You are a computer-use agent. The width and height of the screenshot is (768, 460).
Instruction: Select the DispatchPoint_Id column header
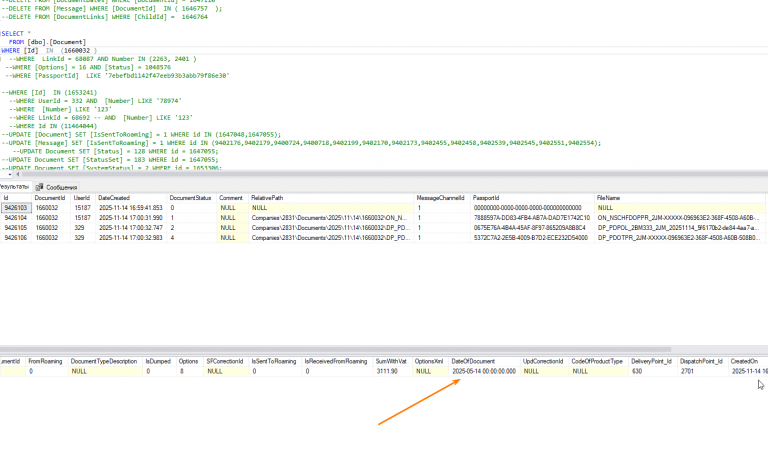(x=702, y=362)
